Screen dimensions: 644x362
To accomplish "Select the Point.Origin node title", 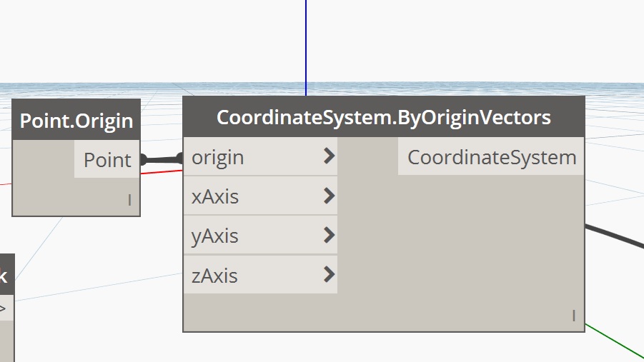I will [76, 120].
